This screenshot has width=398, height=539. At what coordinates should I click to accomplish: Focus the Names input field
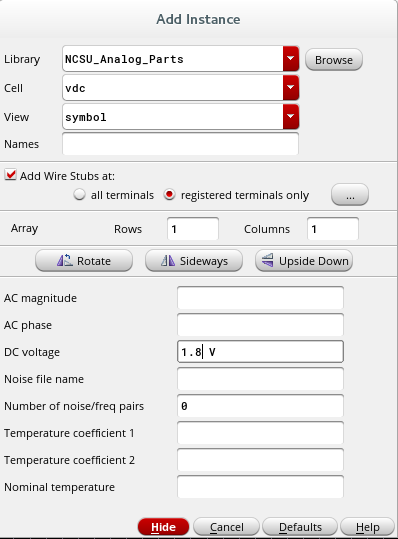coord(180,144)
